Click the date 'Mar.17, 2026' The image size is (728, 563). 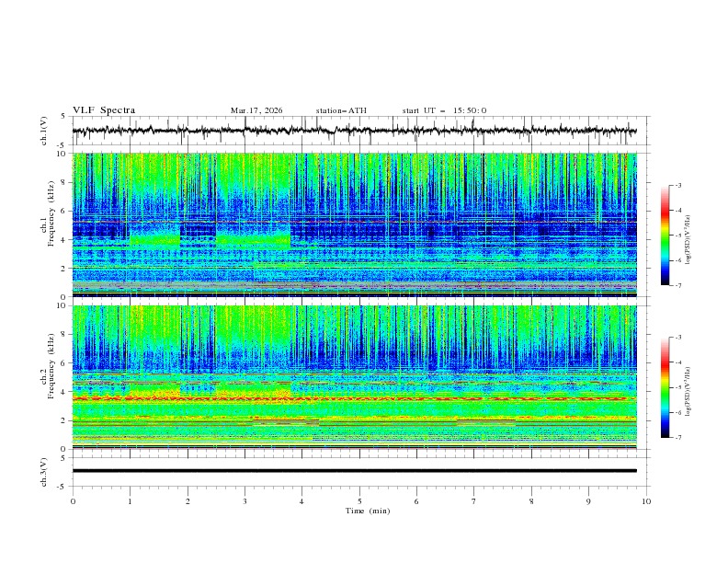[x=256, y=110]
